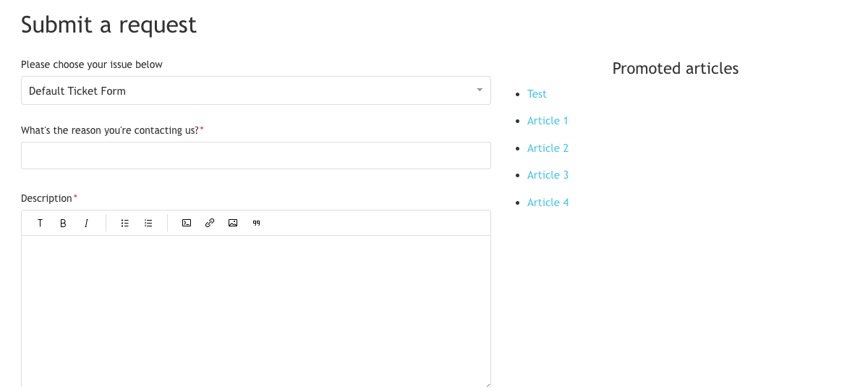Click the paragraph text style icon
Viewport: 868px width, 387px height.
41,224
